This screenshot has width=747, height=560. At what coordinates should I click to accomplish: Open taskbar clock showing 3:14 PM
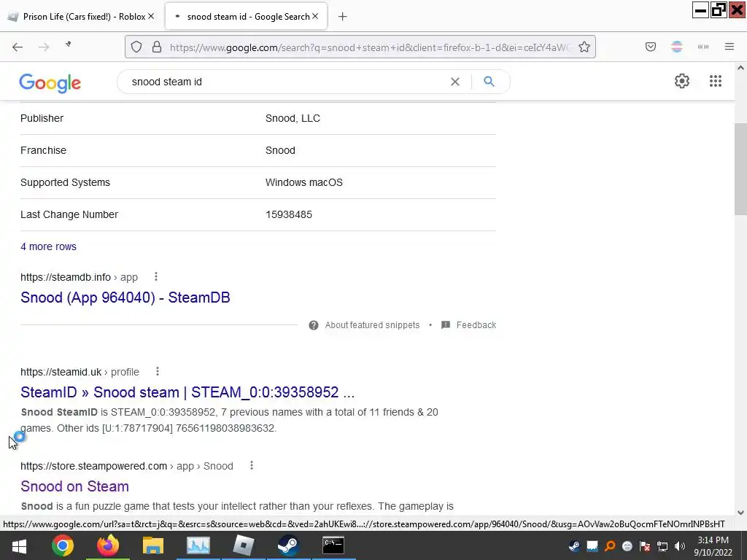713,546
